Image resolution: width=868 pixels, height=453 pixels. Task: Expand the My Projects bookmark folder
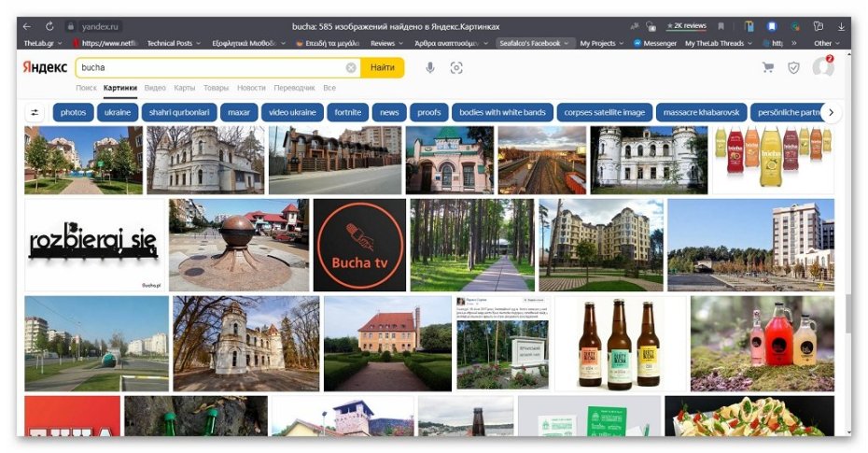pyautogui.click(x=601, y=43)
